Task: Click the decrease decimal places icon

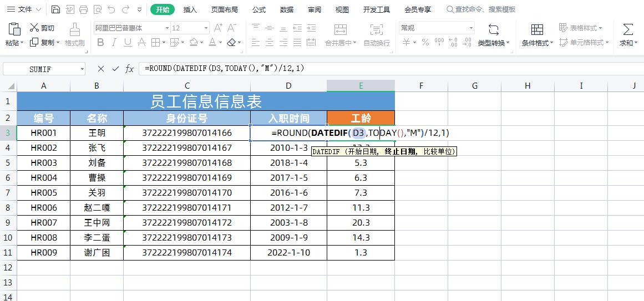Action: 467,42
